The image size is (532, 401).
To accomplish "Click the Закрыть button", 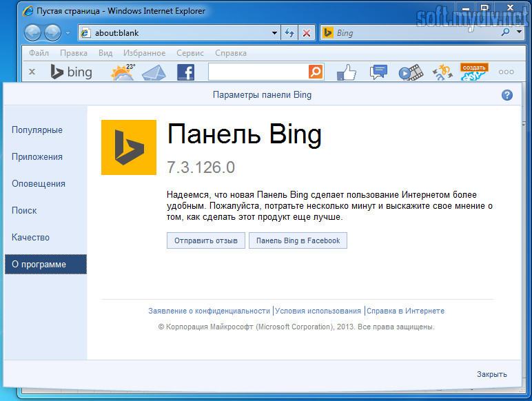I will [491, 374].
